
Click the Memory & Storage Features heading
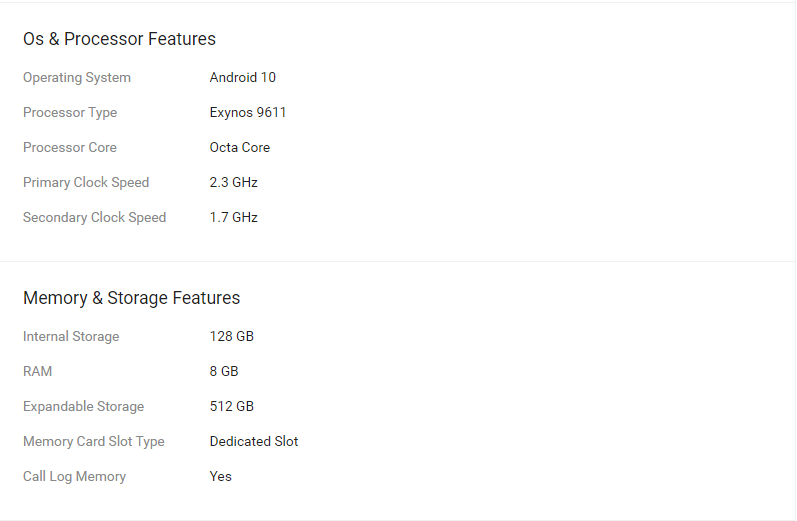click(131, 298)
